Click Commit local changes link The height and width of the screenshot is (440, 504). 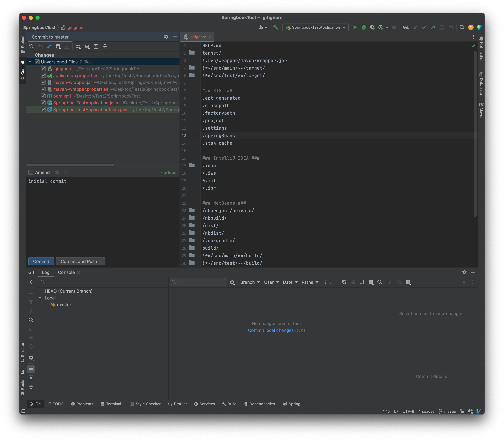pos(271,330)
